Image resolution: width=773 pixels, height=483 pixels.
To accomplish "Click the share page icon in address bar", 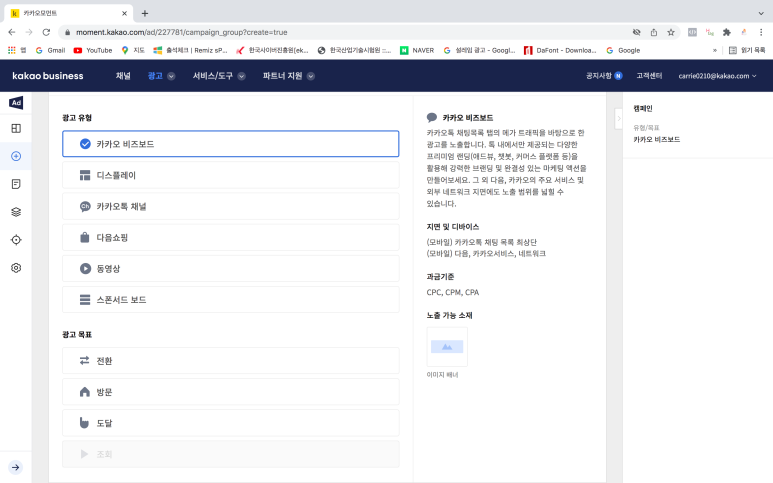I will [x=654, y=32].
